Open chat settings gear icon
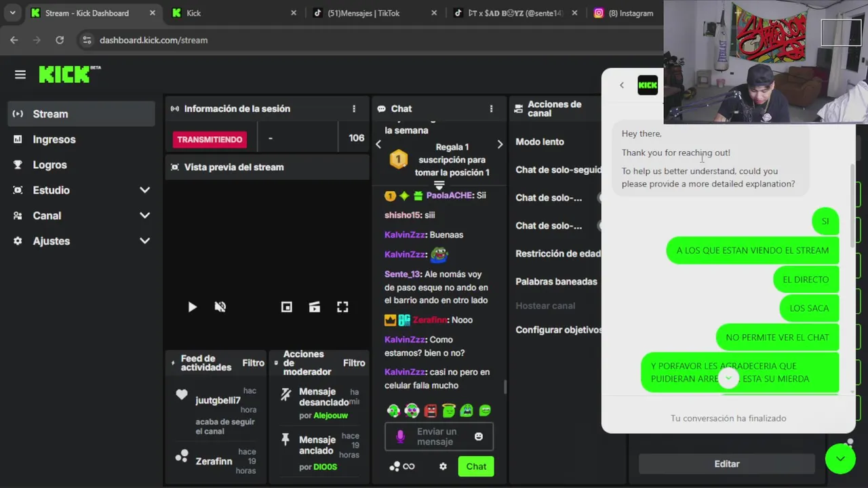The image size is (868, 488). click(x=443, y=466)
